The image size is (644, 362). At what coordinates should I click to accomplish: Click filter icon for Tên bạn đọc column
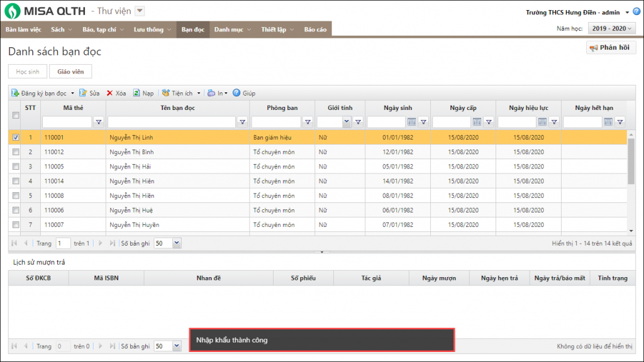pos(242,122)
